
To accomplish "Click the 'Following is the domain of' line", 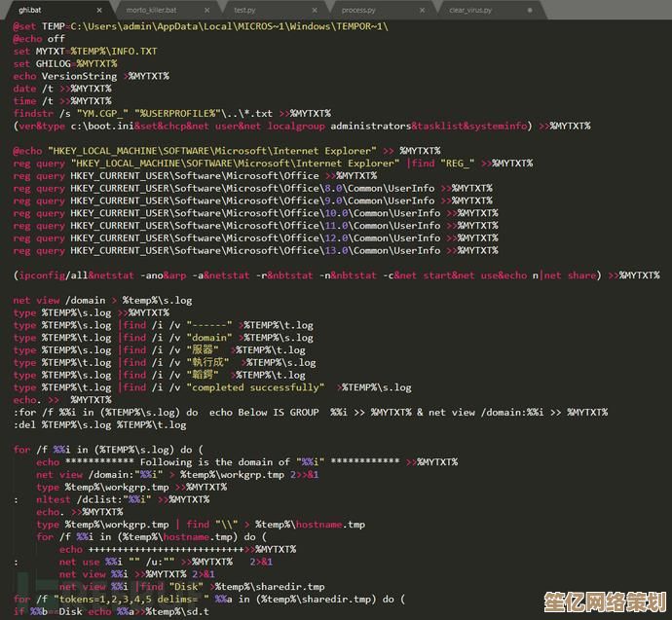I will (247, 462).
